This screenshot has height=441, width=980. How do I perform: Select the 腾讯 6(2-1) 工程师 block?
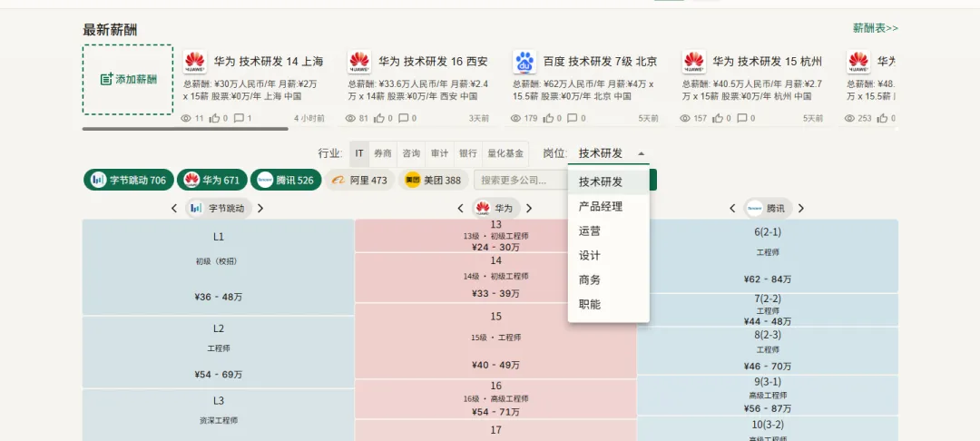point(768,256)
